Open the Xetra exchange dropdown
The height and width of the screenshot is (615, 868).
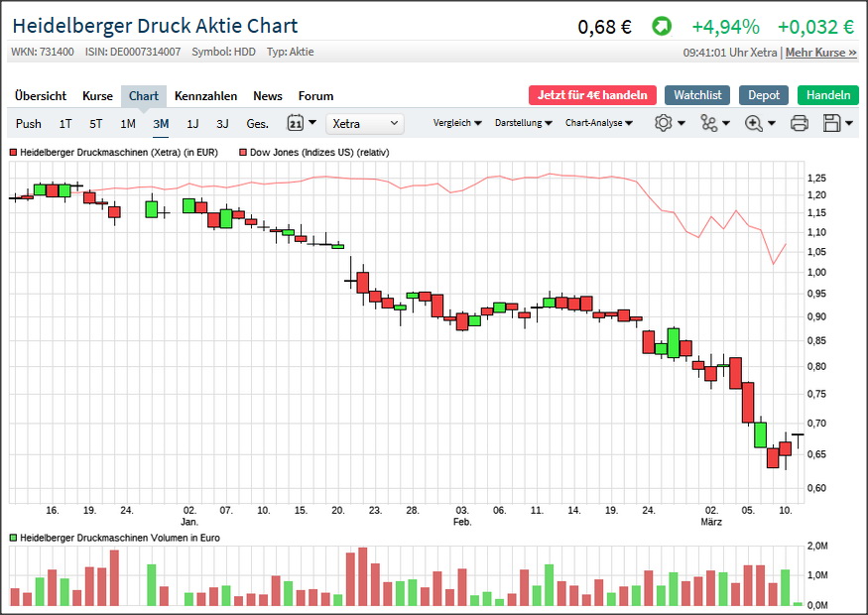(365, 124)
